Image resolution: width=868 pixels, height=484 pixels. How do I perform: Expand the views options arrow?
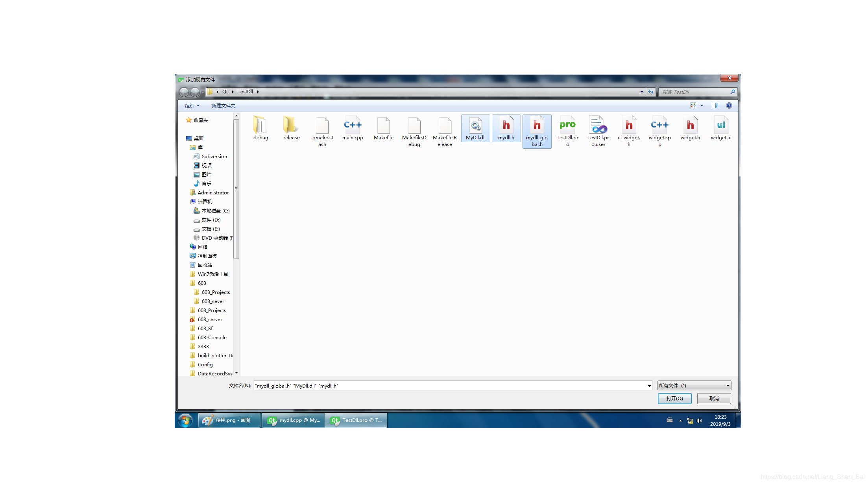click(x=702, y=105)
